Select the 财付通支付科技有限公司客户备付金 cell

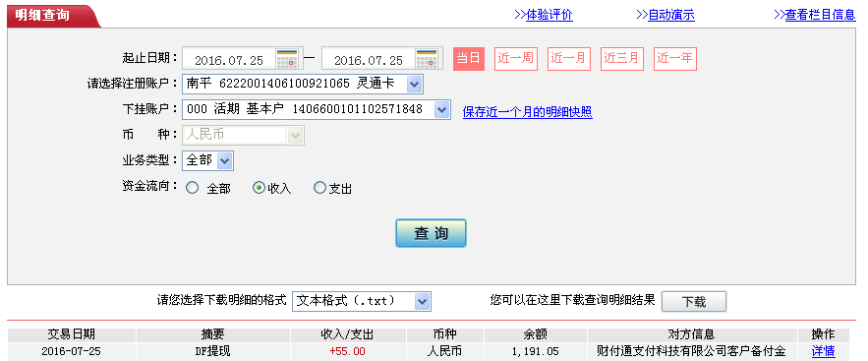pos(692,351)
